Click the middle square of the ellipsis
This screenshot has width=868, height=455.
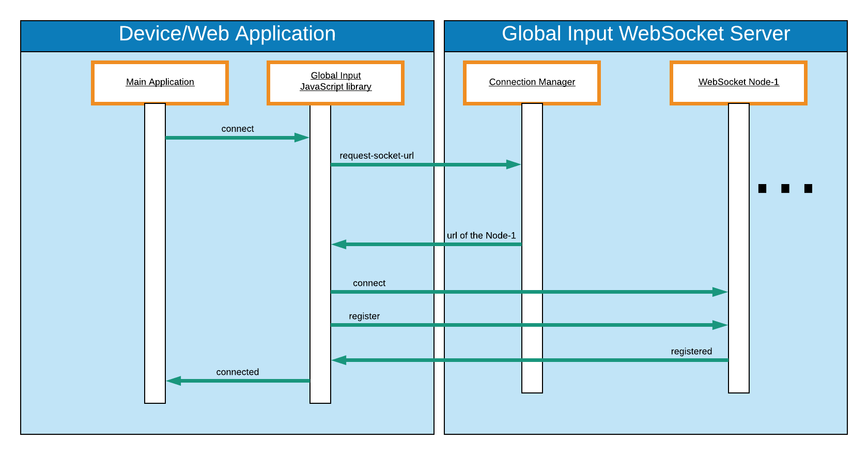point(785,189)
